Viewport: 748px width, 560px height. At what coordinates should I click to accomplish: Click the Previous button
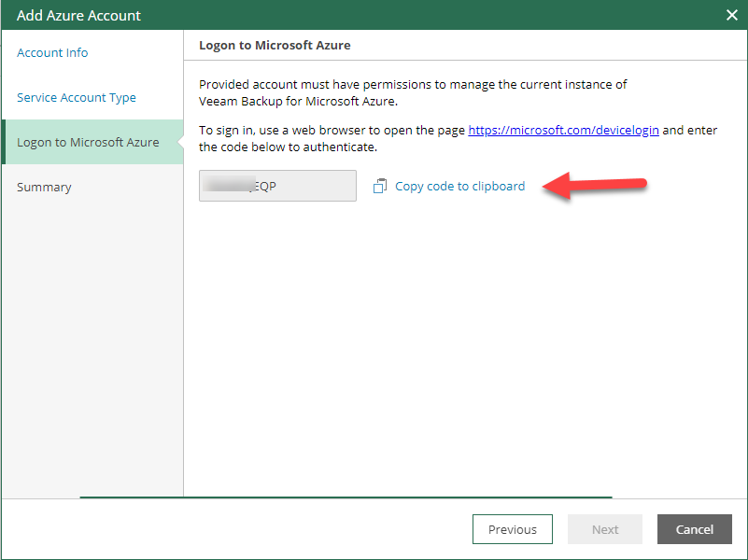pyautogui.click(x=513, y=529)
